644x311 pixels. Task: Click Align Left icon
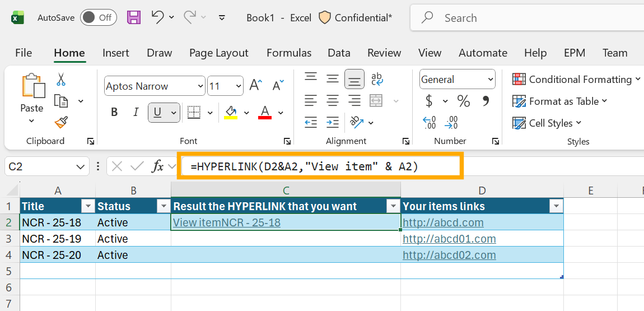(311, 100)
